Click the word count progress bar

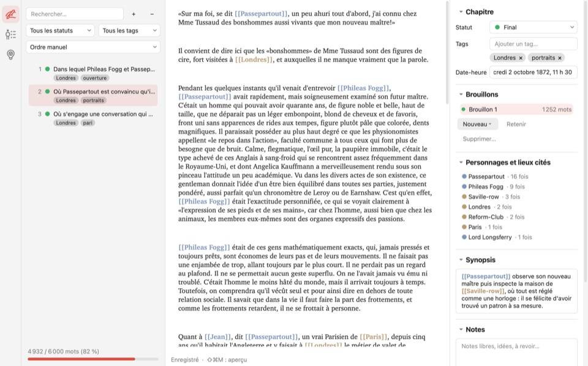[x=93, y=359]
